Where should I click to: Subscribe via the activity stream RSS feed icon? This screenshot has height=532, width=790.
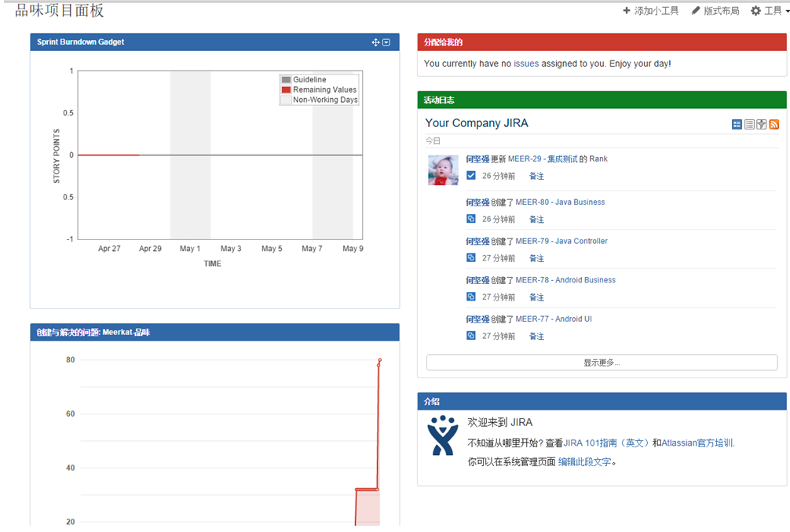pos(774,124)
